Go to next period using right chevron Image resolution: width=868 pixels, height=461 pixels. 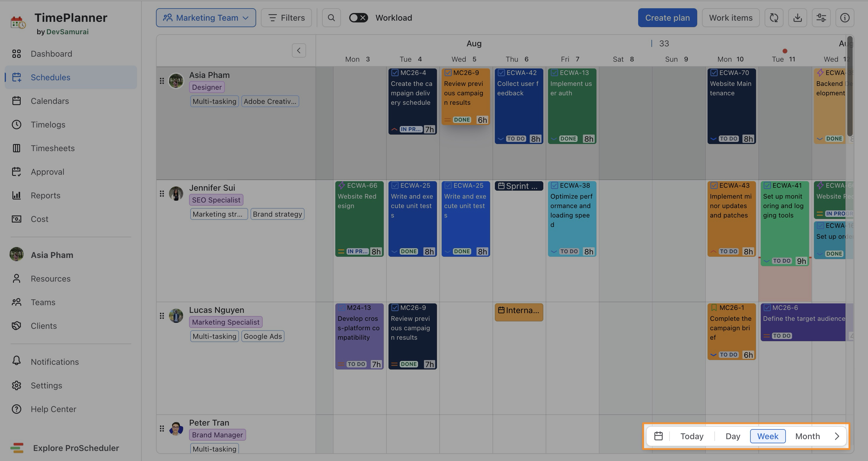pos(837,436)
